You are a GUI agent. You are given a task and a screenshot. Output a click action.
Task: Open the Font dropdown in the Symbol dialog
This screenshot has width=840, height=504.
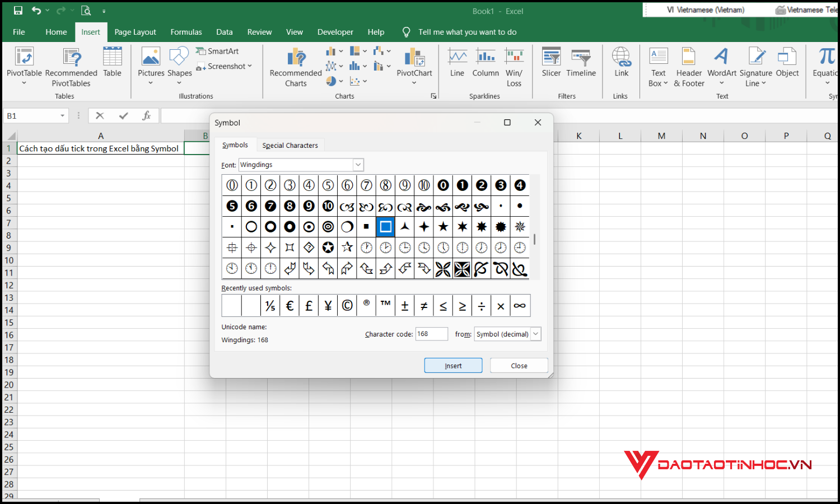click(x=357, y=165)
